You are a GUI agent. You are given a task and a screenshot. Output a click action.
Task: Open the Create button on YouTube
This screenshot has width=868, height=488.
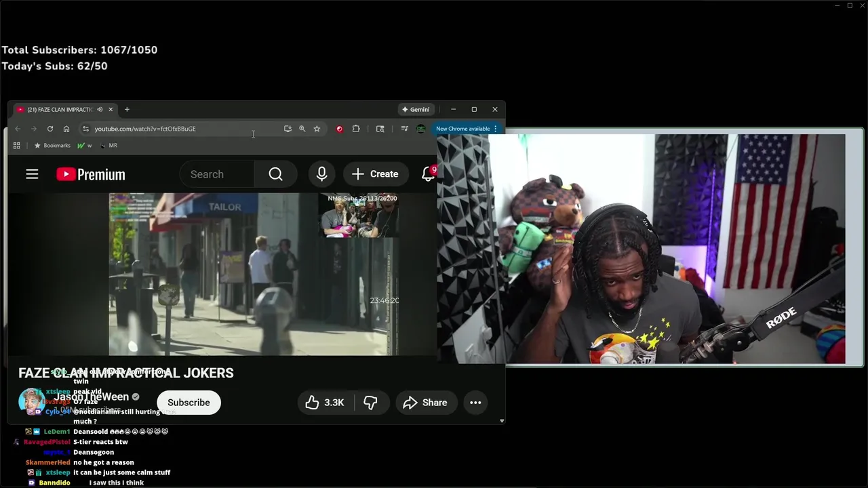click(375, 174)
